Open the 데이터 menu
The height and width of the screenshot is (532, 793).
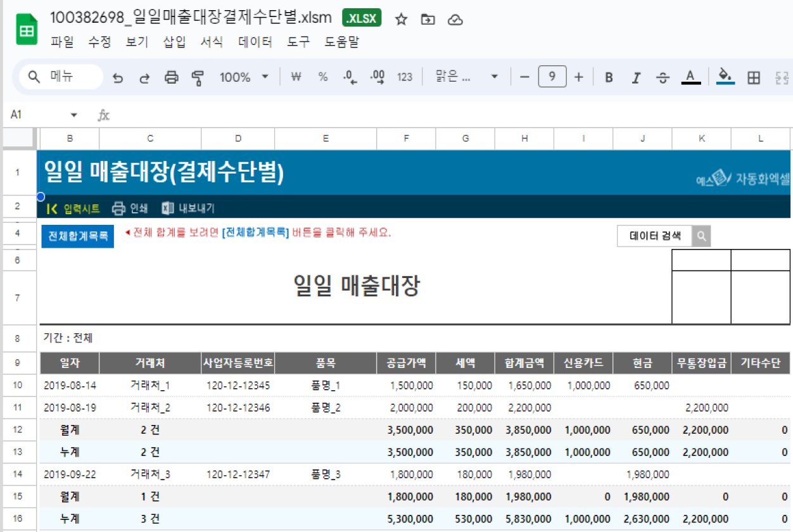click(x=255, y=42)
